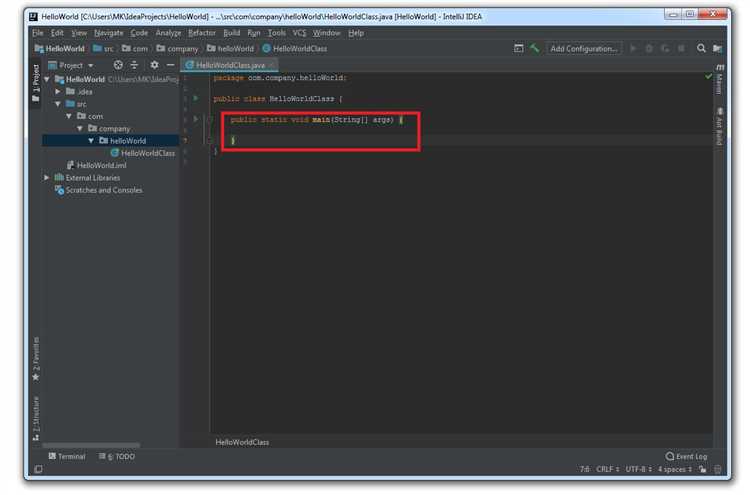This screenshot has height=495, width=750.
Task: Open the Refactor menu
Action: click(201, 33)
